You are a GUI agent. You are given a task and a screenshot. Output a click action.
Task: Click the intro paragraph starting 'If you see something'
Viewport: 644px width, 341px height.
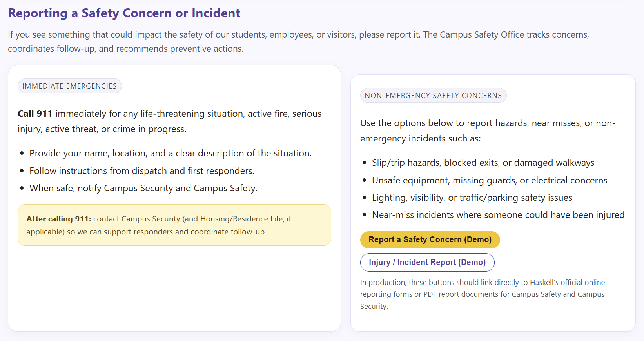click(x=298, y=35)
